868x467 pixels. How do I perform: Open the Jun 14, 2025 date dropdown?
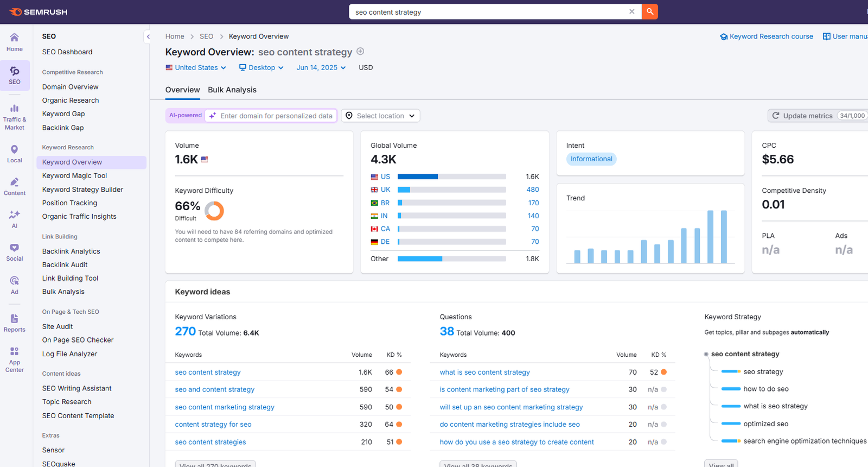(321, 68)
